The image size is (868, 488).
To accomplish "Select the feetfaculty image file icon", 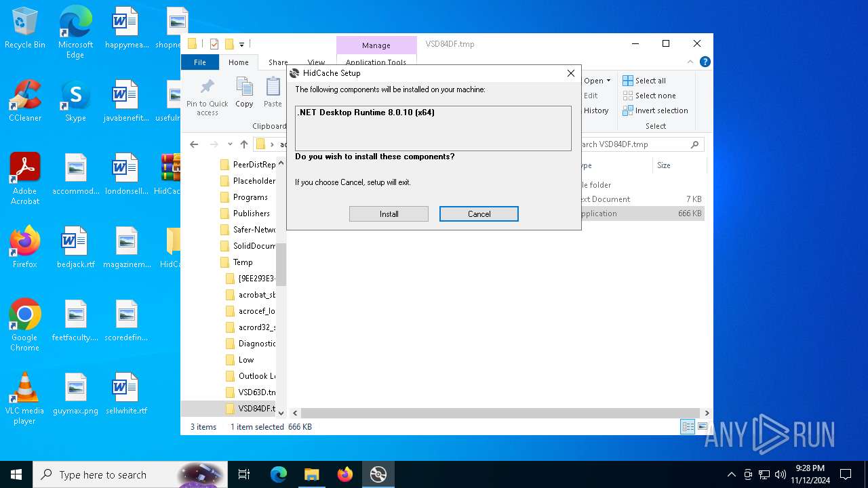I will (75, 321).
